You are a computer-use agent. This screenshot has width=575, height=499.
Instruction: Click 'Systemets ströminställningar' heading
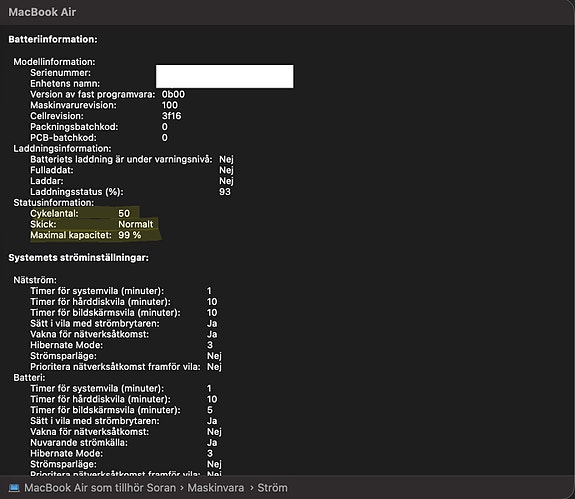coord(78,258)
